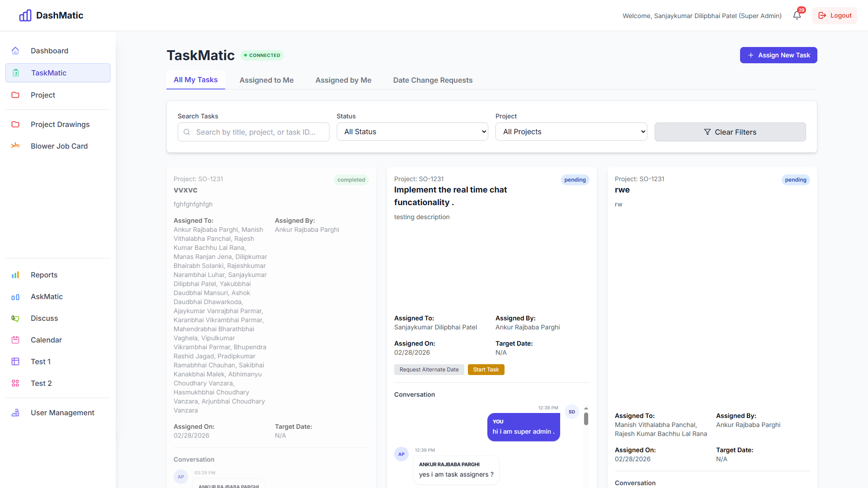The image size is (868, 488).
Task: Open the Calendar icon in the sidebar
Action: coord(15,340)
